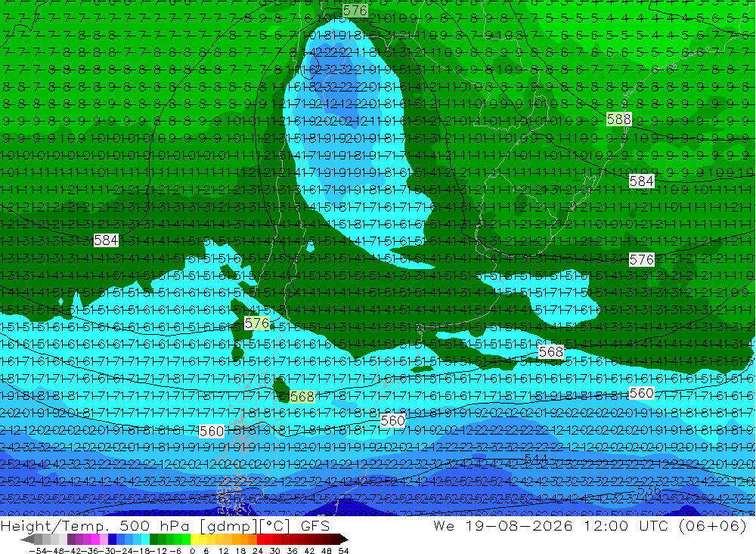Click the date text 'We 19-08-2026'
Image resolution: width=756 pixels, height=554 pixels.
point(503,525)
